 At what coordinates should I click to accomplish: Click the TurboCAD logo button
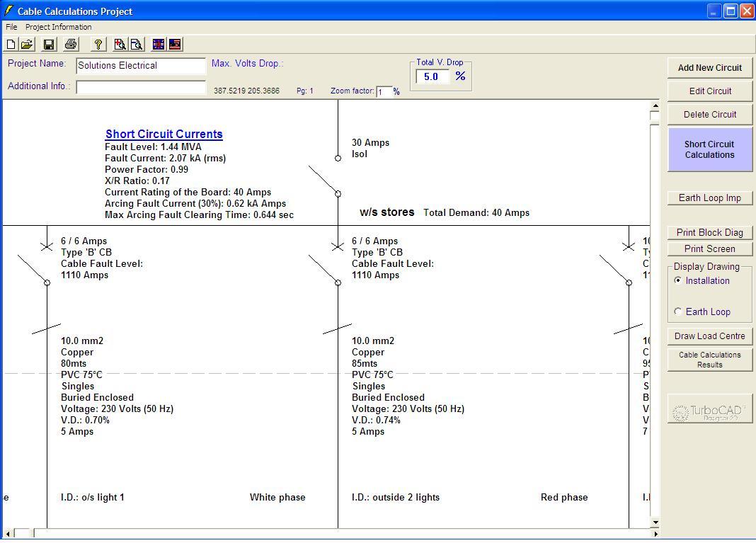click(x=709, y=409)
